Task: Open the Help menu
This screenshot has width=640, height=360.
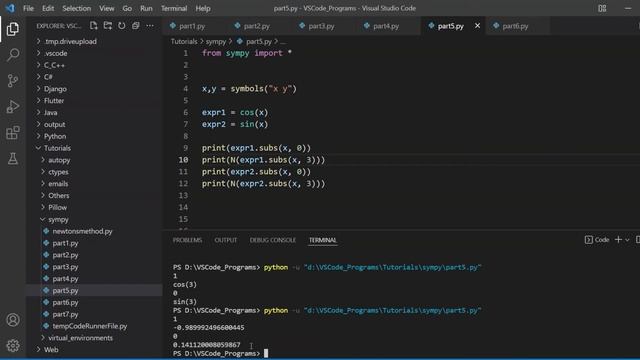Action: (203, 8)
